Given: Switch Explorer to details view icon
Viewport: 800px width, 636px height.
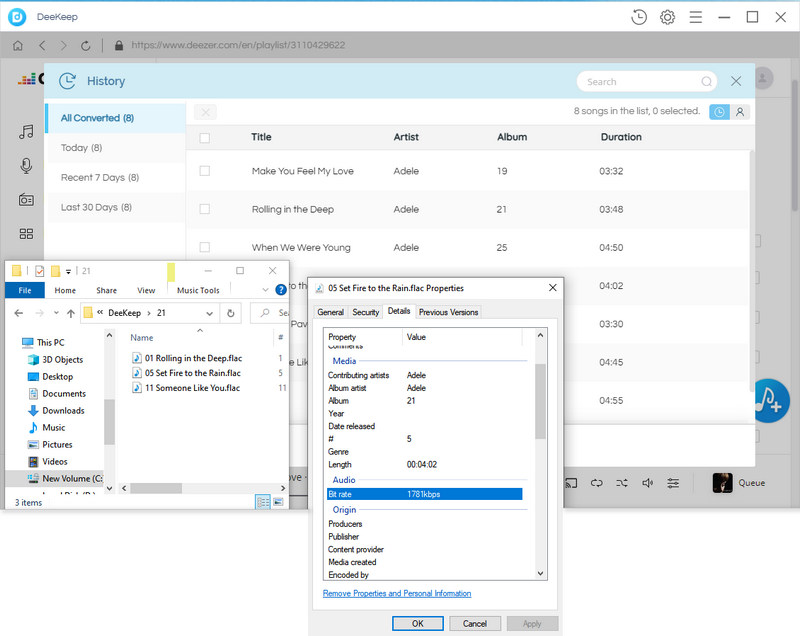Looking at the screenshot, I should [x=263, y=502].
